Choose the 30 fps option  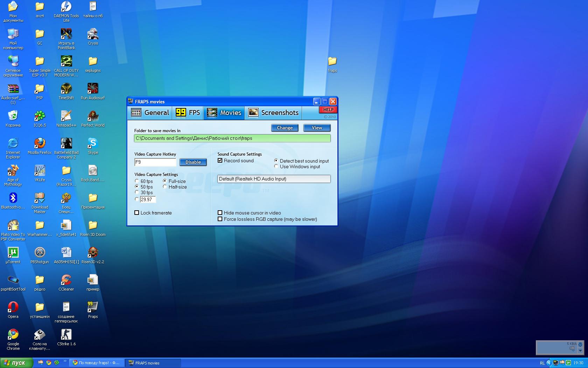(137, 192)
